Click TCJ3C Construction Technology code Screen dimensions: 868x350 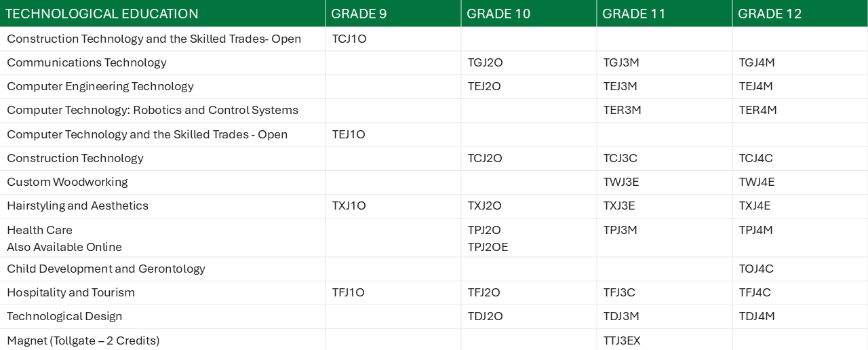(620, 158)
